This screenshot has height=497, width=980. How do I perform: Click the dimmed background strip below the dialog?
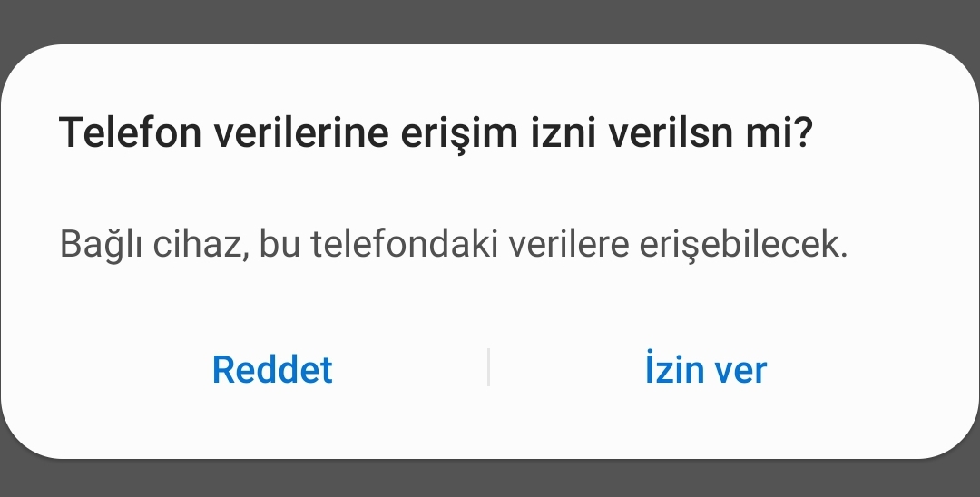(x=490, y=480)
